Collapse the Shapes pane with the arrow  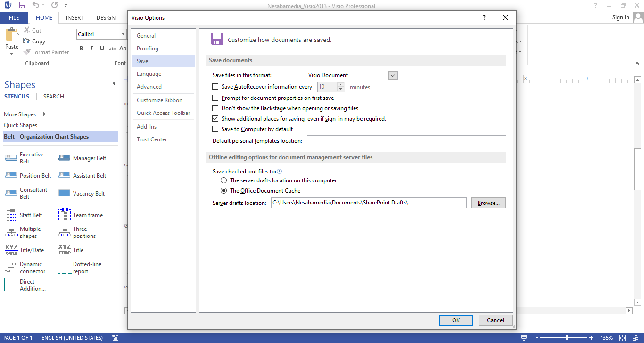coord(114,83)
